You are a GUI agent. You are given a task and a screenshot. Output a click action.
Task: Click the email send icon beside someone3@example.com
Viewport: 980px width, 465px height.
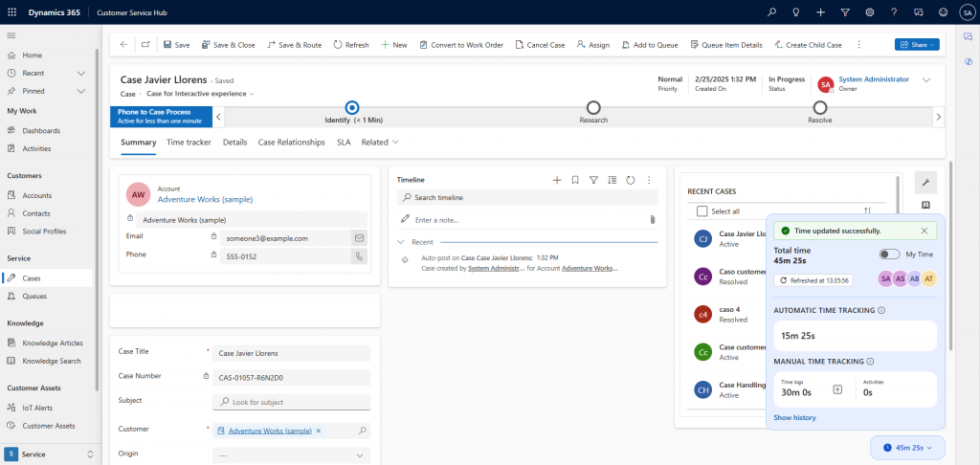coord(359,237)
